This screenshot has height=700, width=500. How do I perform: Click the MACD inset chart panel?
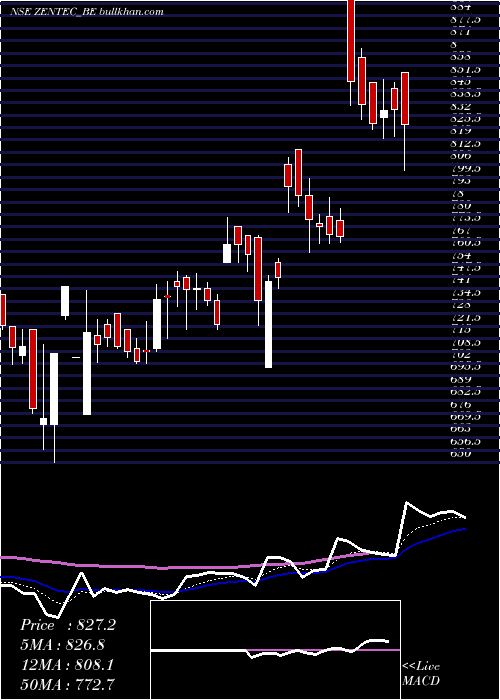275,650
